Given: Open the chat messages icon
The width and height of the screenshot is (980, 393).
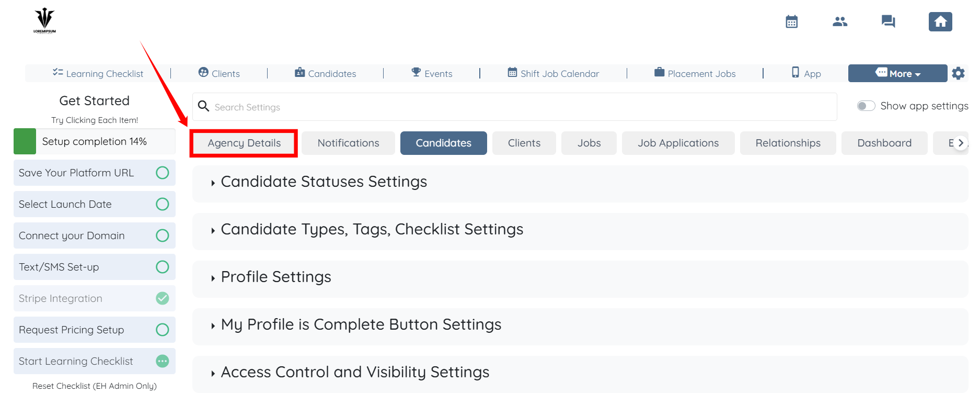Looking at the screenshot, I should pyautogui.click(x=888, y=21).
